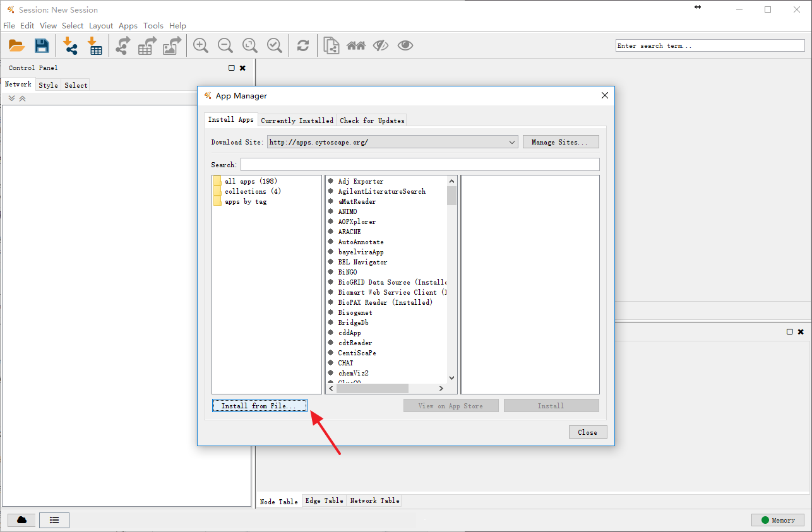
Task: Toggle the list icon button at bottom left
Action: 54,520
